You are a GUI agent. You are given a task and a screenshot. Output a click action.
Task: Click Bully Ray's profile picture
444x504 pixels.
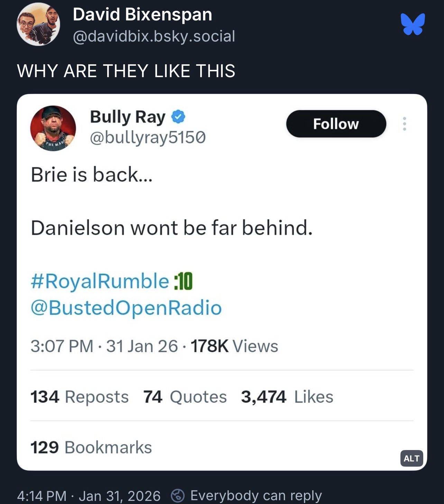53,128
